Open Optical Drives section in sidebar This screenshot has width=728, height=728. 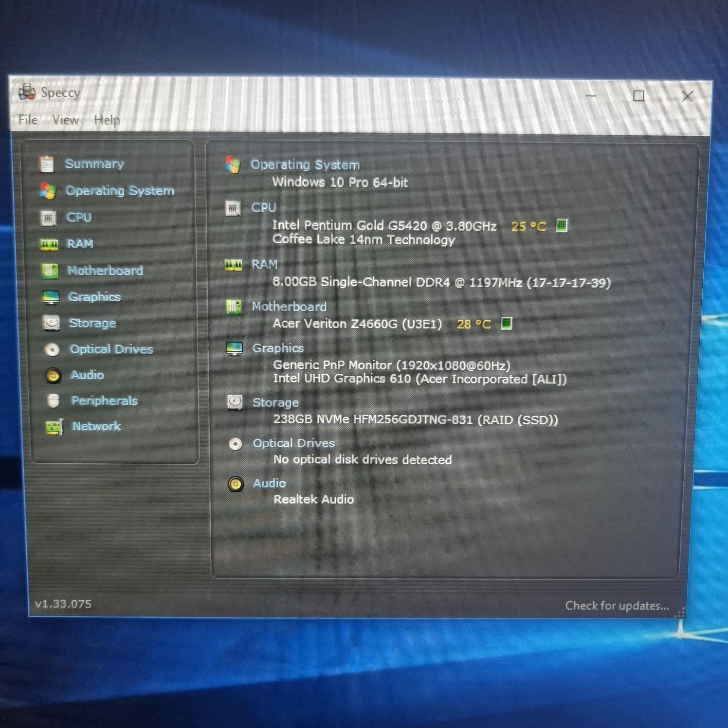[x=111, y=349]
